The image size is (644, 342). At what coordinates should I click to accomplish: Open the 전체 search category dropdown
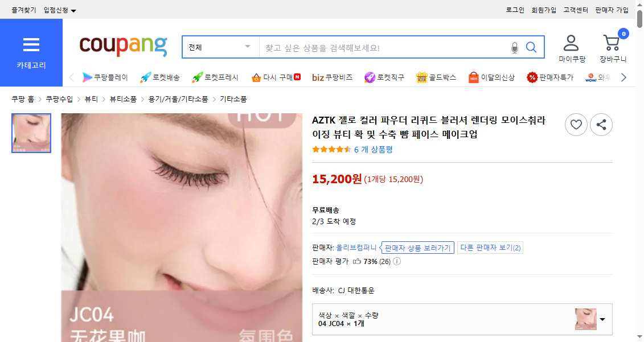(x=220, y=47)
